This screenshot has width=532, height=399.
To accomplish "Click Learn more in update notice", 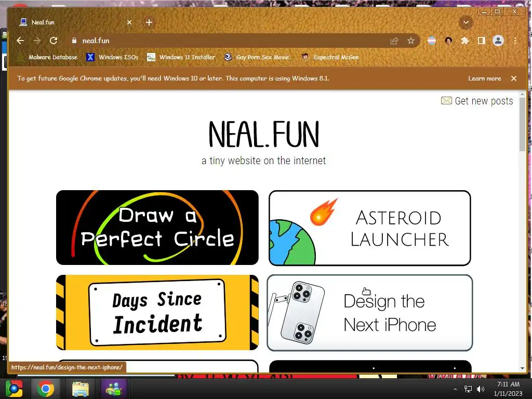I will (485, 78).
